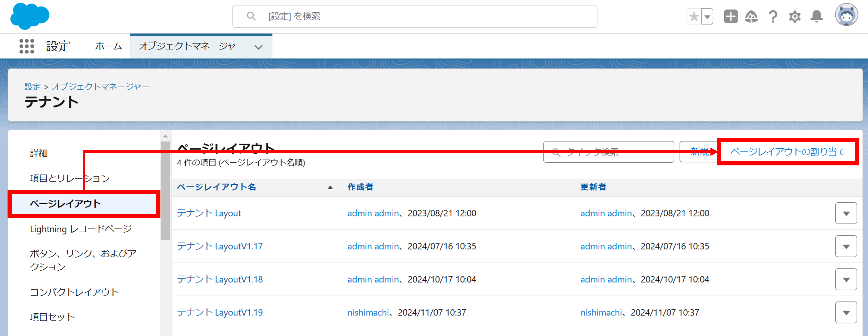Open Trailhead guidance icon
868x336 pixels.
tap(751, 16)
